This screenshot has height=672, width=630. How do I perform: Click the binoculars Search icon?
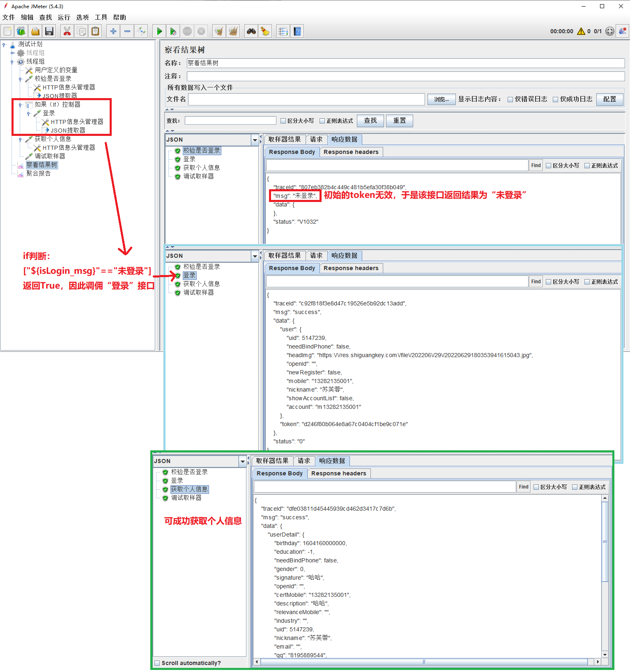(x=251, y=31)
